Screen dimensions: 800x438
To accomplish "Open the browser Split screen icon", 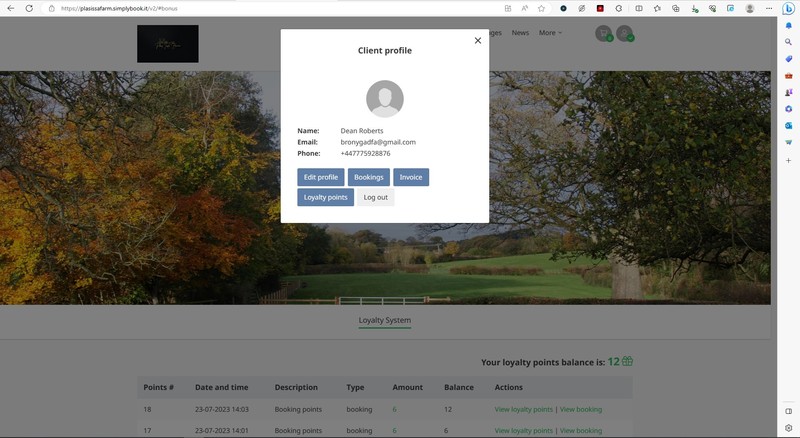I will 639,8.
